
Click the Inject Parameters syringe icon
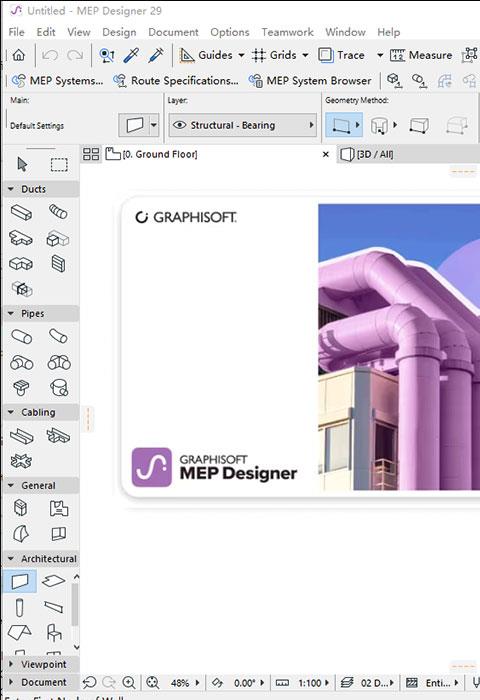coord(156,55)
